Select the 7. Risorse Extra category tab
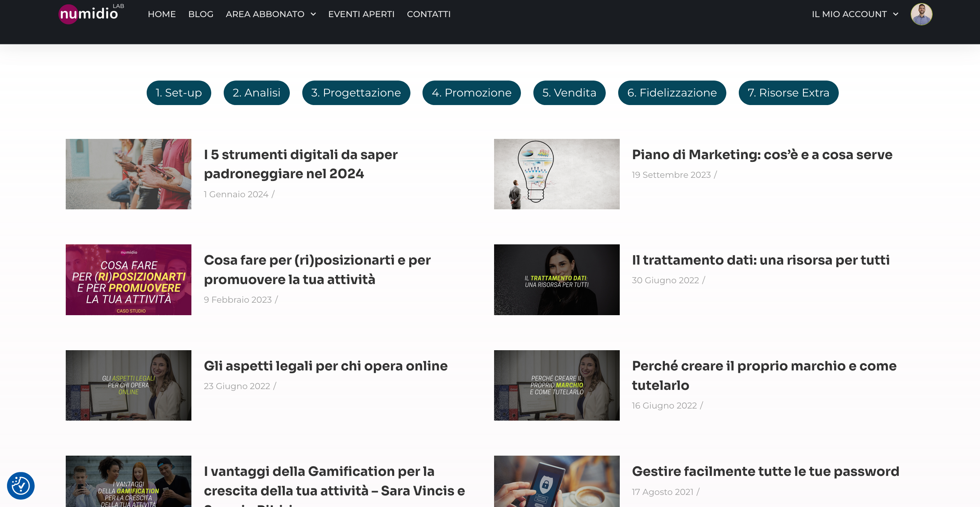Image resolution: width=980 pixels, height=507 pixels. pyautogui.click(x=789, y=92)
